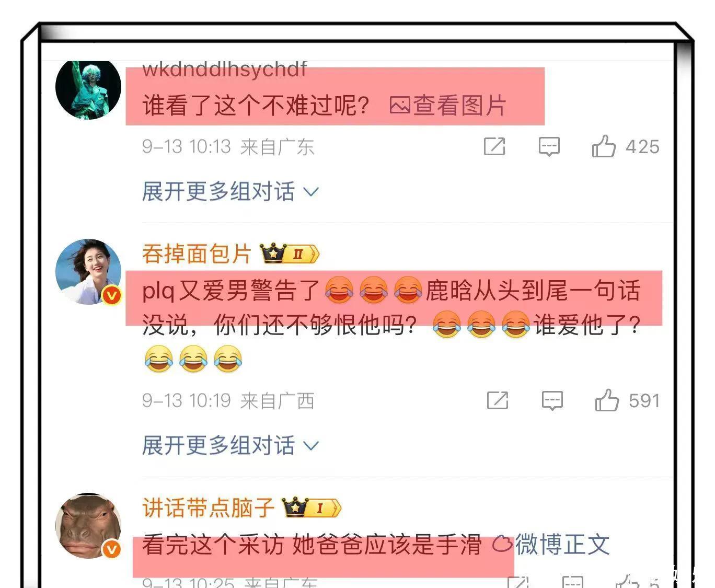Image resolution: width=715 pixels, height=588 pixels.
Task: Click the 425 like count number
Action: [642, 147]
